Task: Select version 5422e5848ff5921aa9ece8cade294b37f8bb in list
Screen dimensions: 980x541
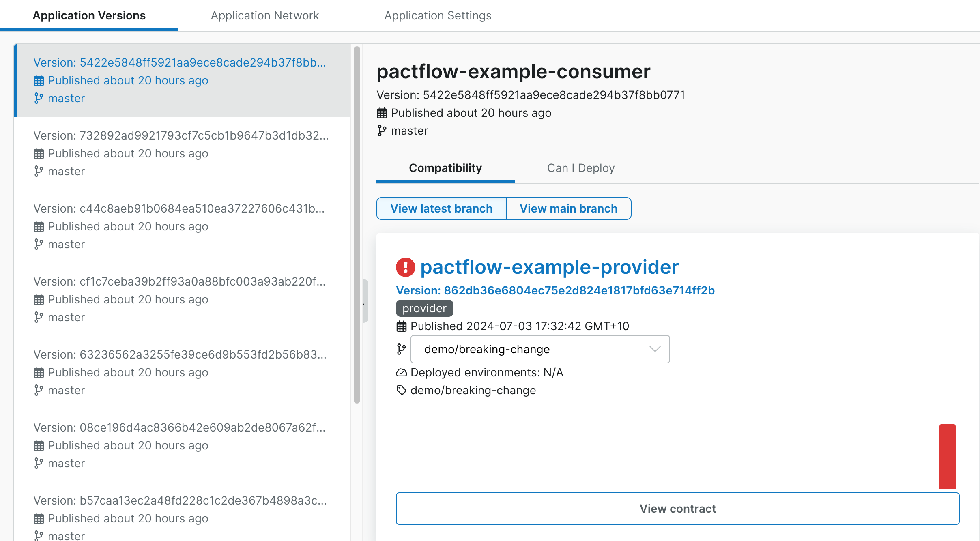Action: [x=183, y=80]
